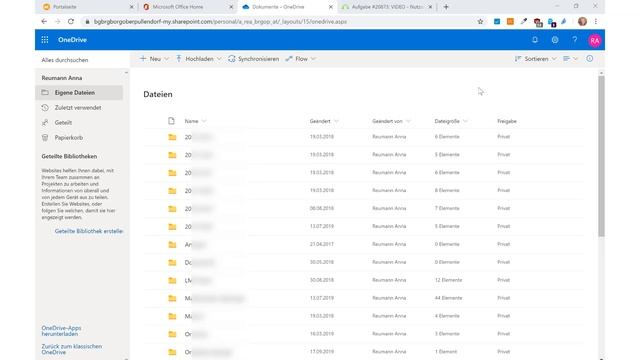This screenshot has height=360, width=640.
Task: Click the Geteilte Bibliotheken heading
Action: [x=69, y=156]
